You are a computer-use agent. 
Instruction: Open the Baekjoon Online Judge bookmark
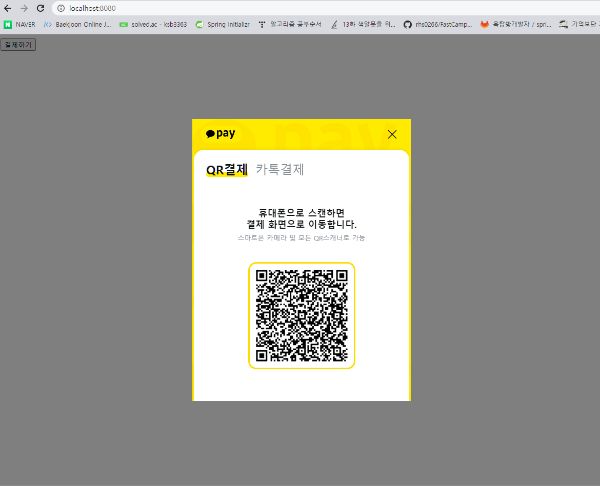pyautogui.click(x=78, y=24)
